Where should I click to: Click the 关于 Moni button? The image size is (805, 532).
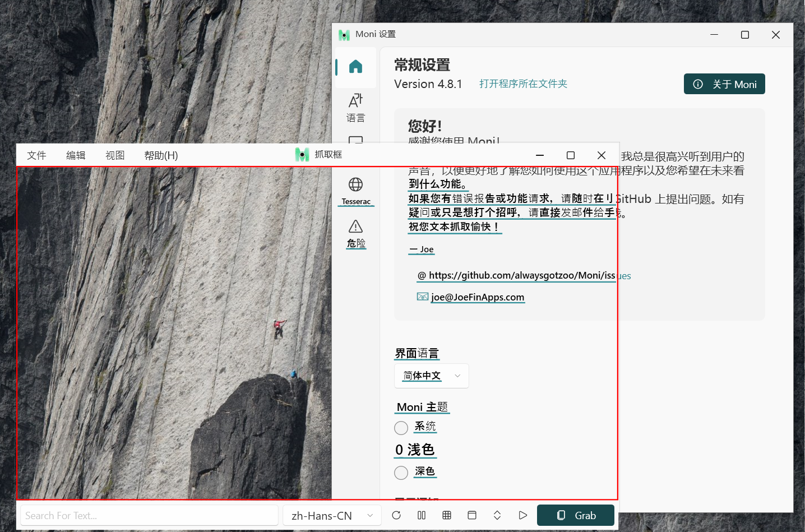[724, 84]
